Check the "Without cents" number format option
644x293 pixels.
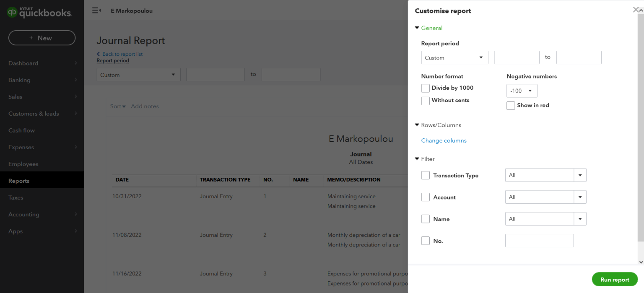point(425,101)
